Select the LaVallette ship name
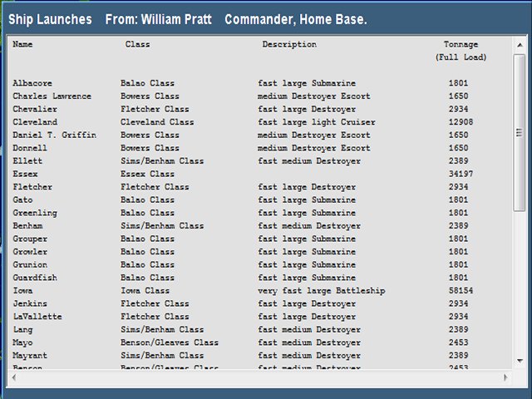 tap(37, 317)
